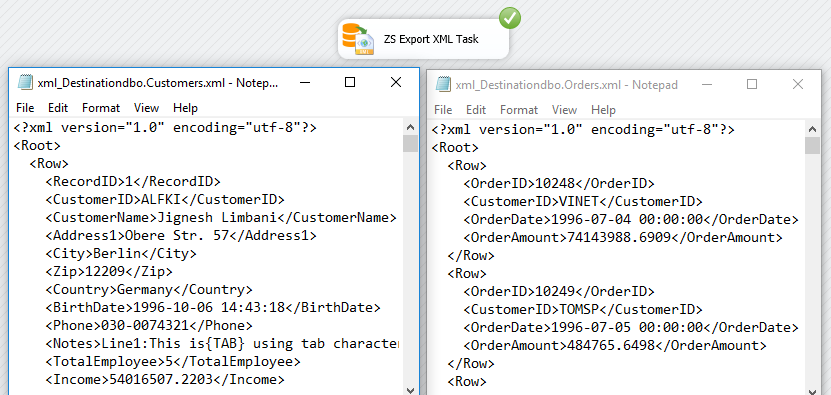
Task: Click the CustomerName Jignesh Limbani line
Action: (x=221, y=217)
